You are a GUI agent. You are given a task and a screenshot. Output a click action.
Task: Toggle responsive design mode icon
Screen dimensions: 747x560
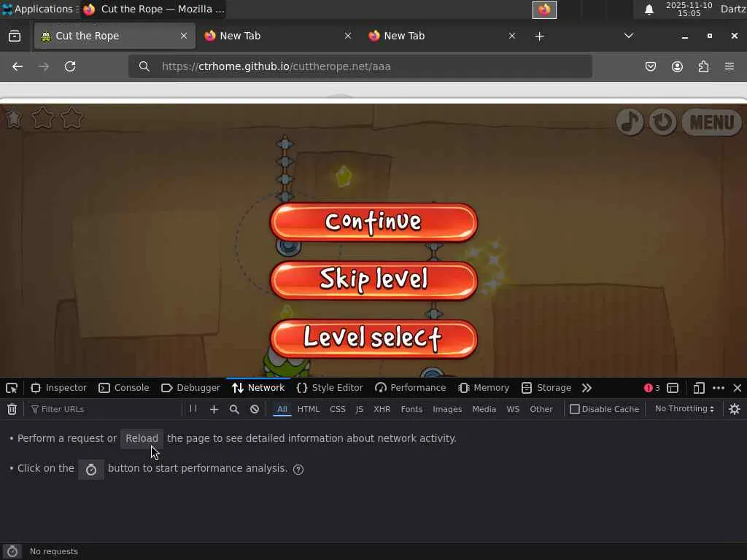(x=699, y=388)
